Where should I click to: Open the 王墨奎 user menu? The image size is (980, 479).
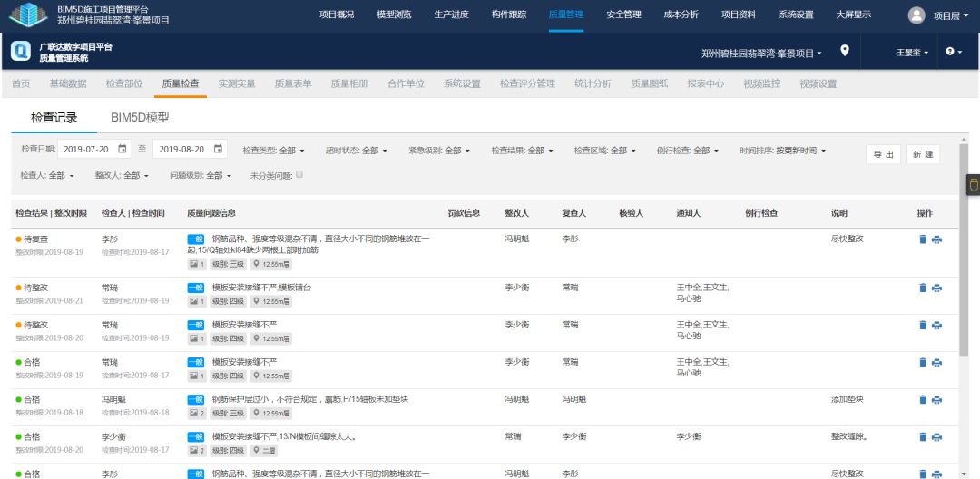(913, 54)
